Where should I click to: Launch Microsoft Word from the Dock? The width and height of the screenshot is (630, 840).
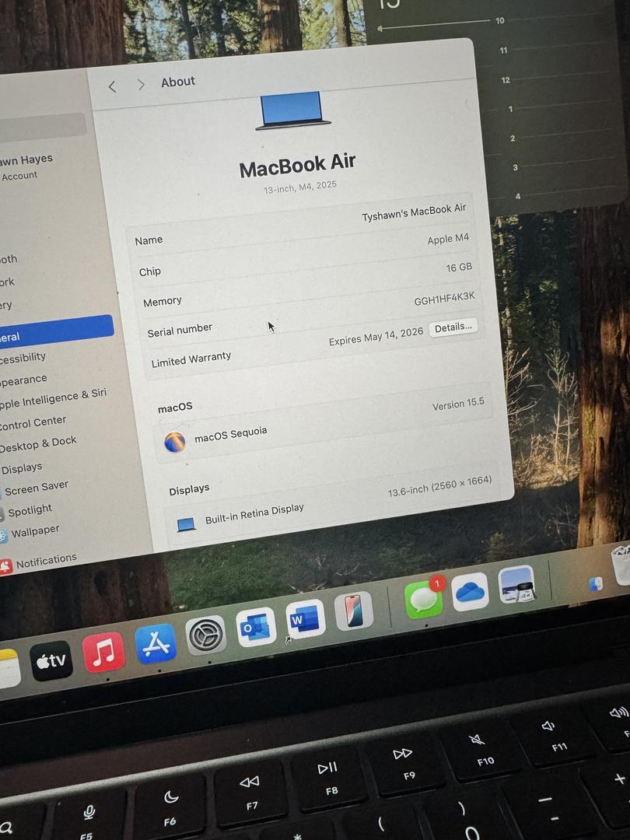(306, 618)
